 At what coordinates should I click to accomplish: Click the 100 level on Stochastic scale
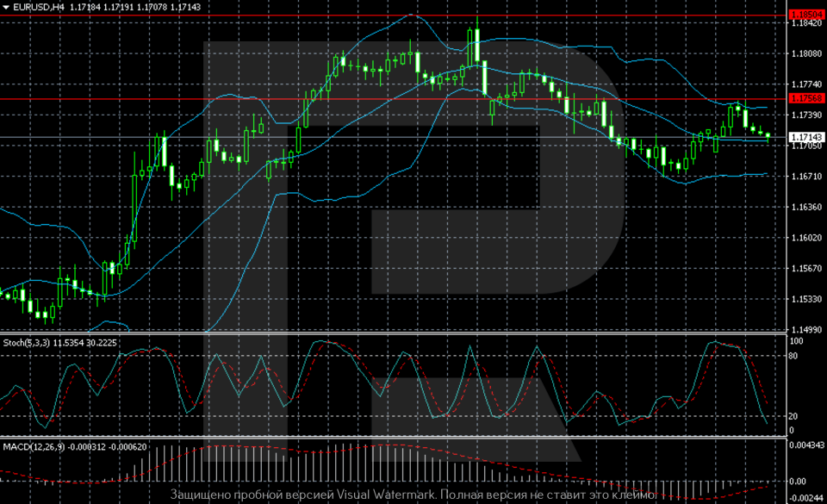797,341
